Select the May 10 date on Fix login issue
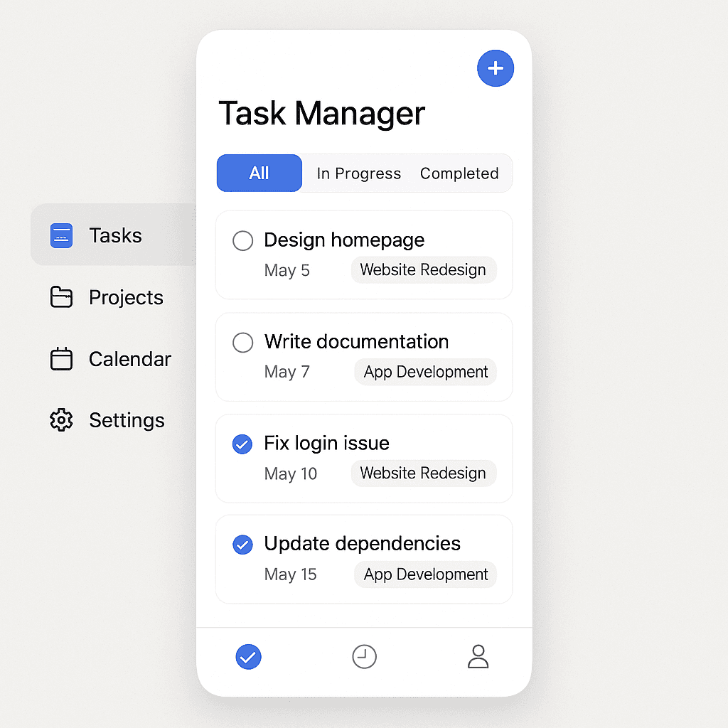The height and width of the screenshot is (728, 728). pyautogui.click(x=291, y=473)
